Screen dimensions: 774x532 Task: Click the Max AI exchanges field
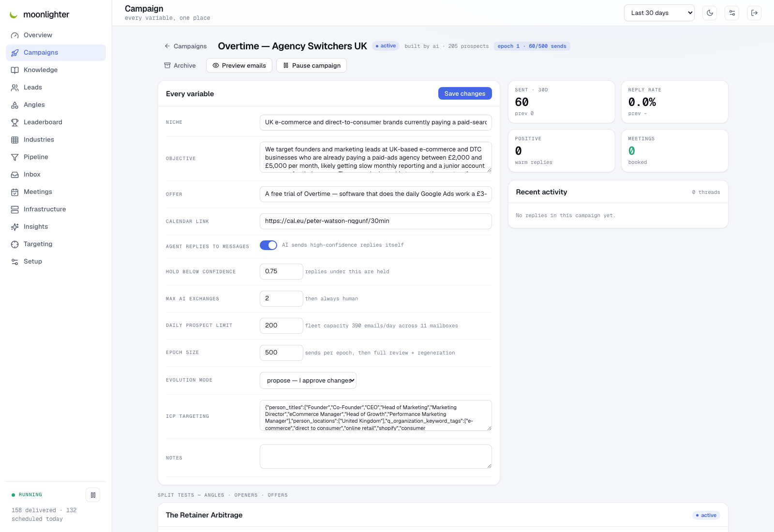point(282,298)
